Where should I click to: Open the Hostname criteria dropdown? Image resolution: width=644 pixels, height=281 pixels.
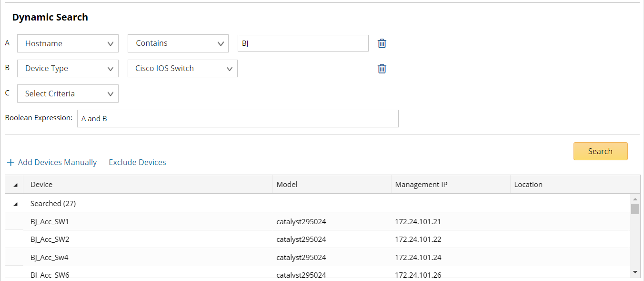[68, 43]
